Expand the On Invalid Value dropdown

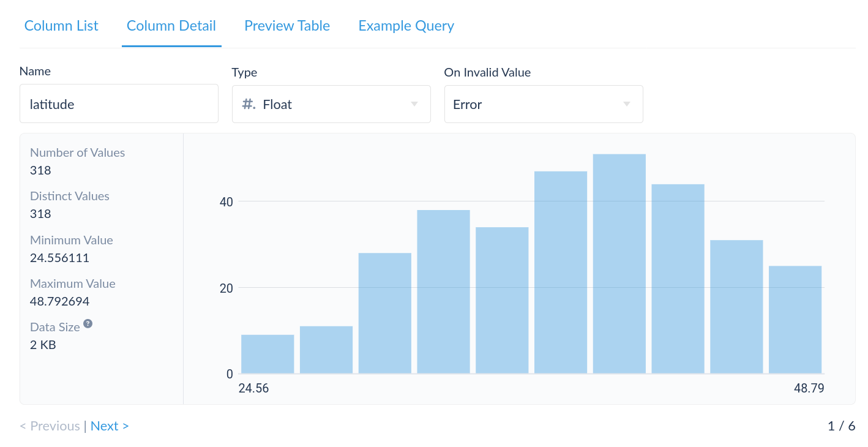coord(626,104)
